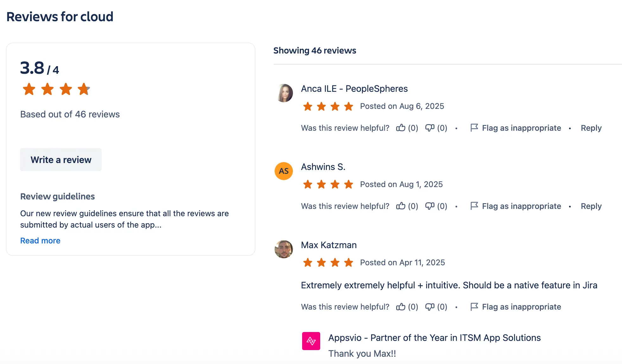Viewport: 622px width, 364px height.
Task: Downvote Anca's review with thumbs down
Action: 430,128
